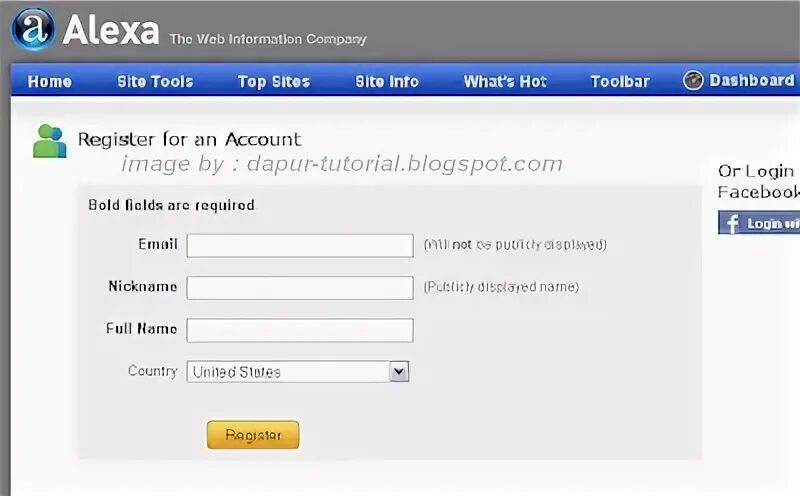Click the "Bold fields are required" text
Viewport: 800px width, 496px height.
[171, 205]
